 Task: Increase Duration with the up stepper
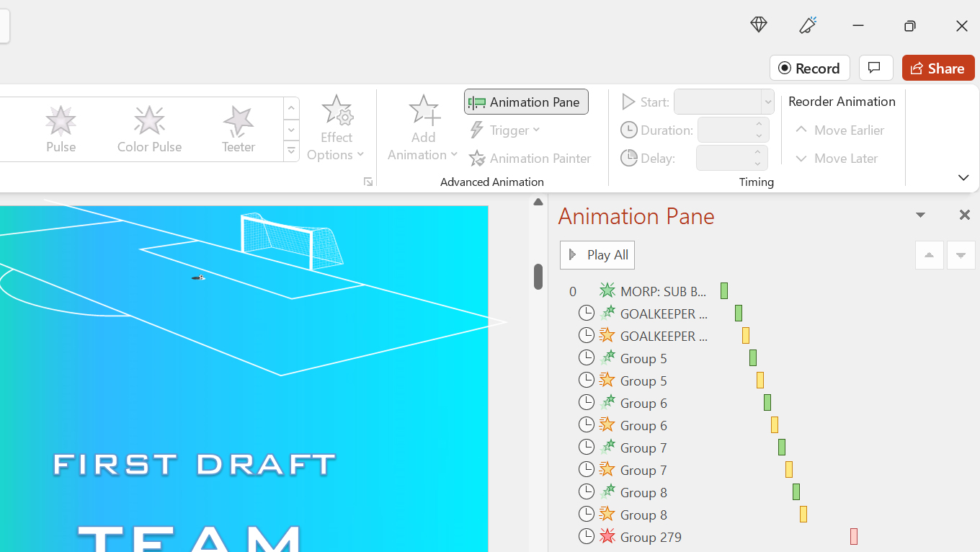pos(758,125)
